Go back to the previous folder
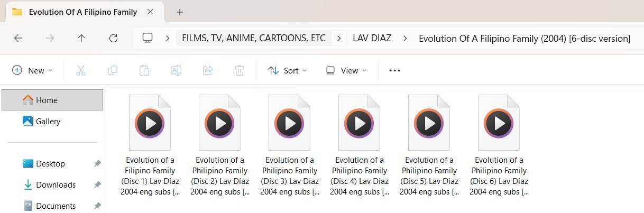Viewport: 644px width, 213px height. pyautogui.click(x=18, y=38)
